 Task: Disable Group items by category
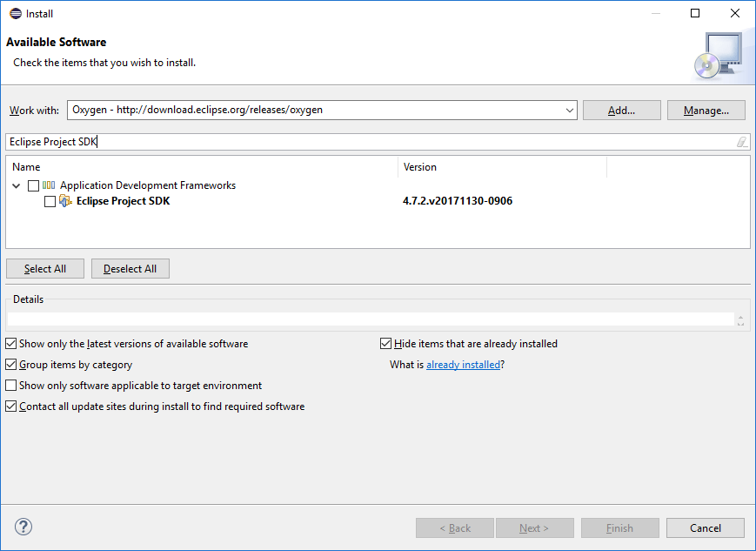coord(10,364)
